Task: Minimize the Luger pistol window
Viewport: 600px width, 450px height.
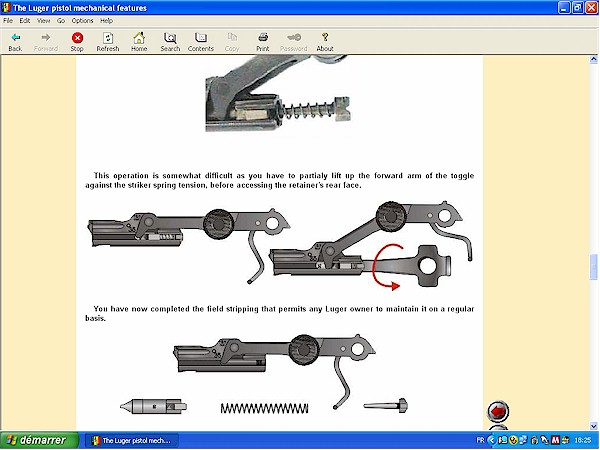Action: tap(564, 8)
